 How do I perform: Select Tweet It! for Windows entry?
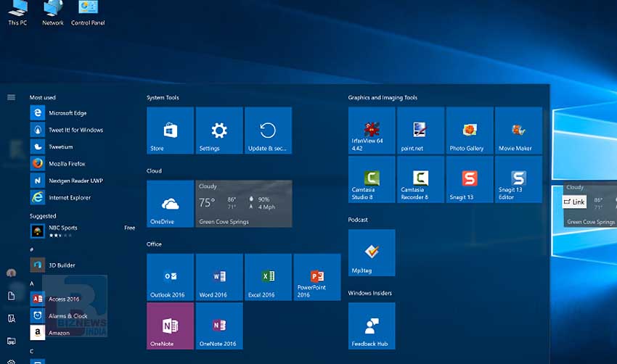75,131
